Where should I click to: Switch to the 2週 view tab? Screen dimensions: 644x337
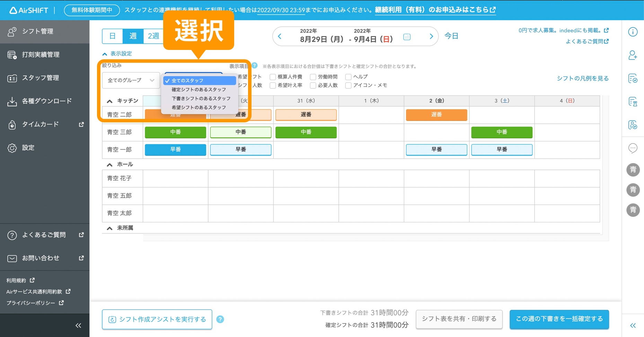[154, 36]
